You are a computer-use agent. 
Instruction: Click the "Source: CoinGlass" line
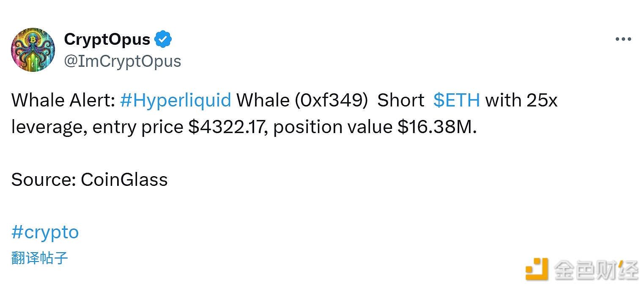pyautogui.click(x=89, y=180)
